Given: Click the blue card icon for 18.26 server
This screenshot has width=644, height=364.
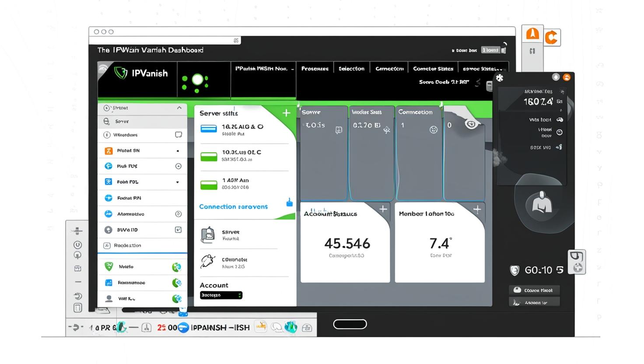Looking at the screenshot, I should 209,129.
